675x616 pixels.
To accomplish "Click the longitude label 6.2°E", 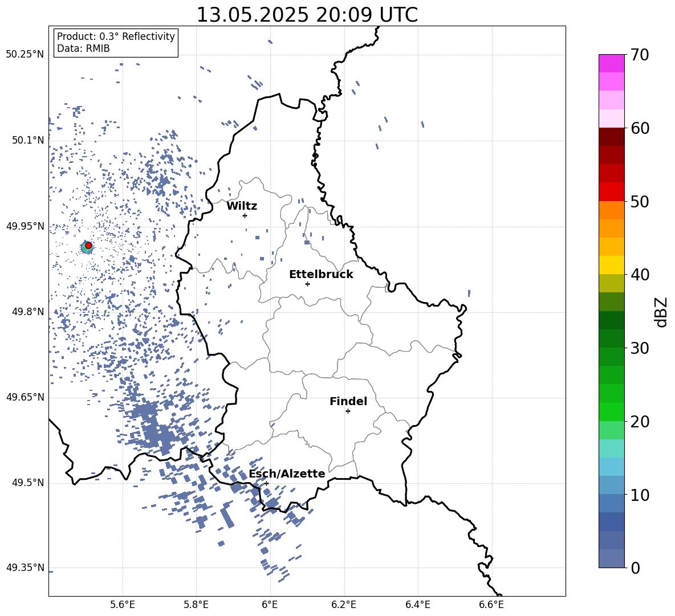I will (344, 605).
